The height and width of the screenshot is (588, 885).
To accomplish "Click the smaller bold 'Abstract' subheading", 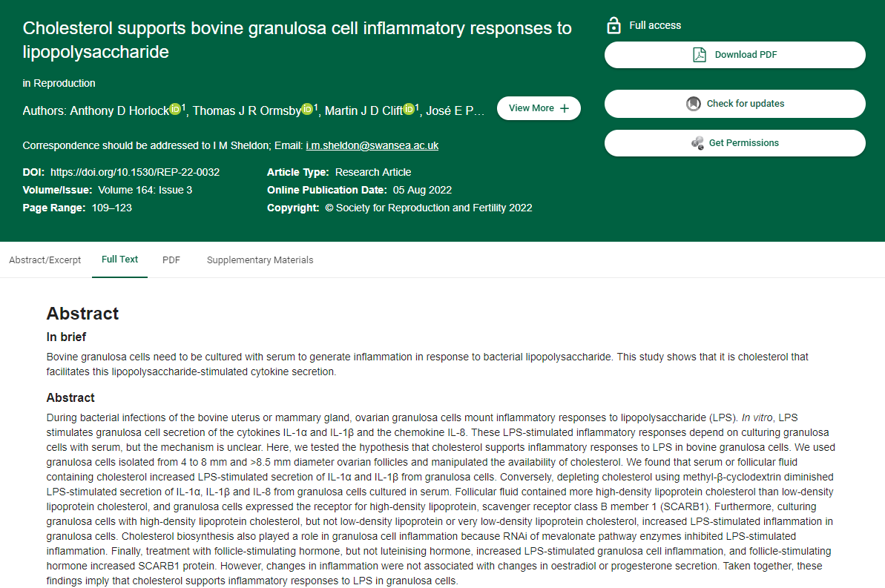I will 70,398.
